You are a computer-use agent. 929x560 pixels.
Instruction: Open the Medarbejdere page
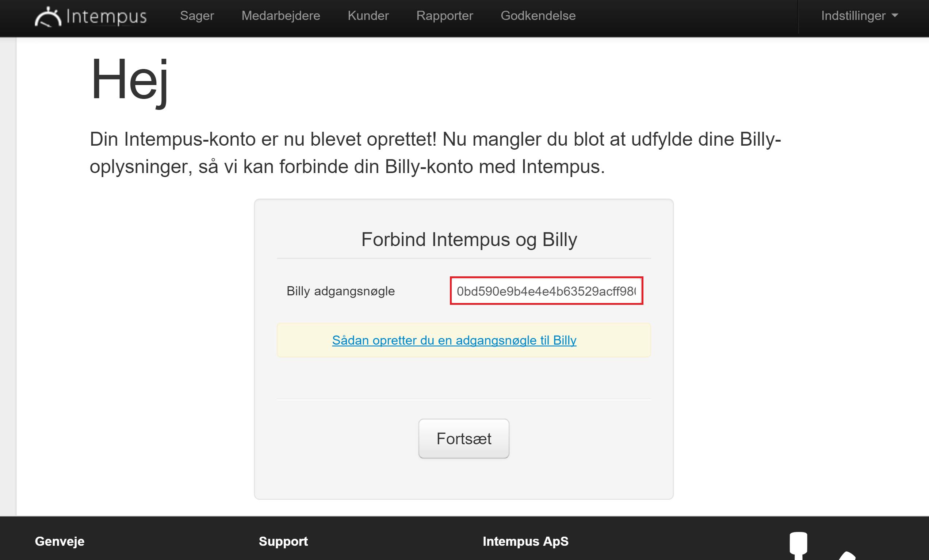pos(280,16)
